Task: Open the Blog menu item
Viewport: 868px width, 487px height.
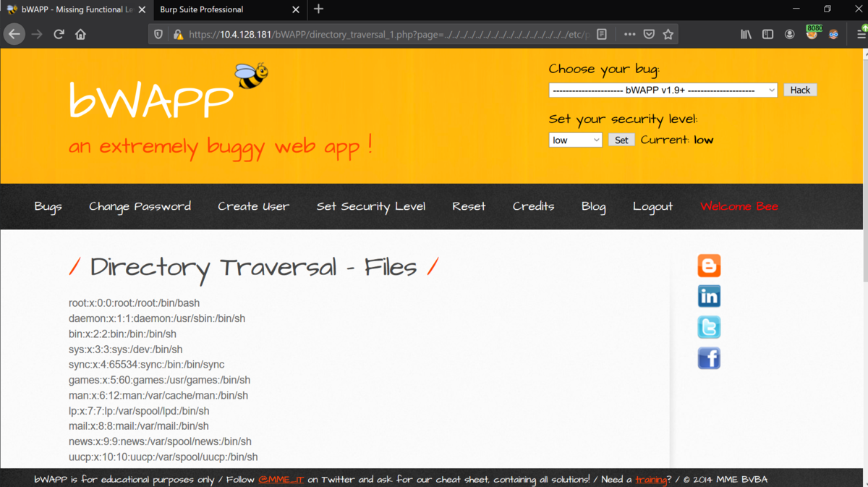Action: coord(593,206)
